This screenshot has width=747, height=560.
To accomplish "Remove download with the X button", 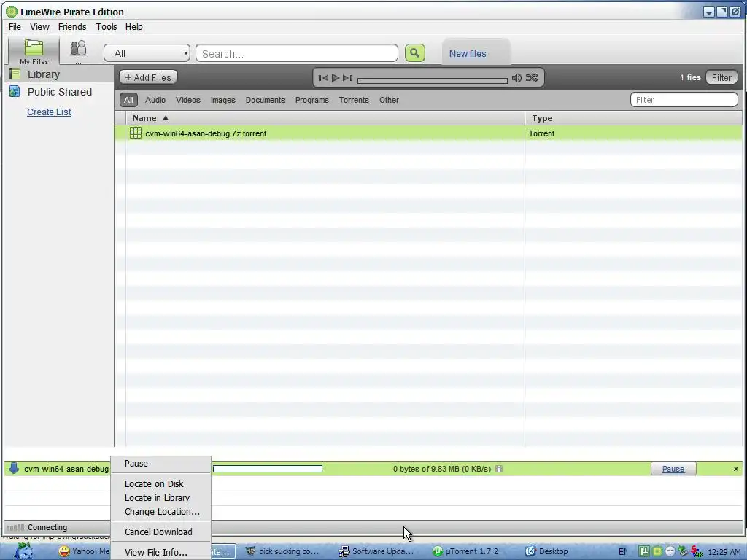I will (735, 469).
